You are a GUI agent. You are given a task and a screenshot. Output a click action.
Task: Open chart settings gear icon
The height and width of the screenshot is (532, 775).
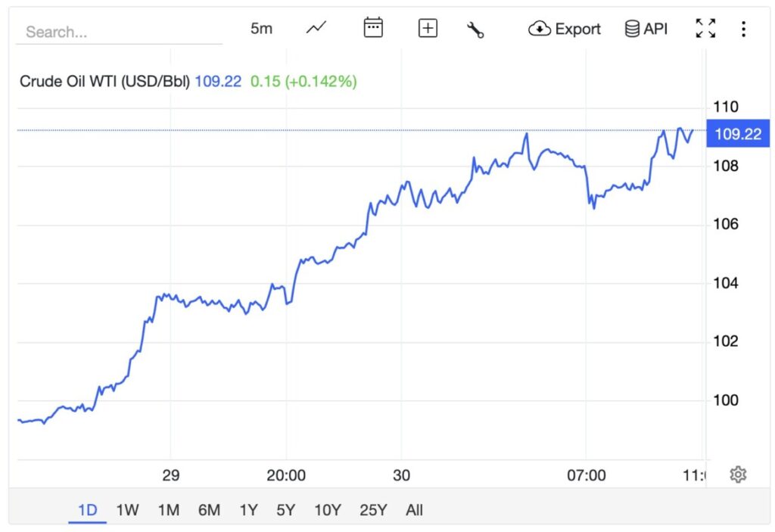[738, 474]
